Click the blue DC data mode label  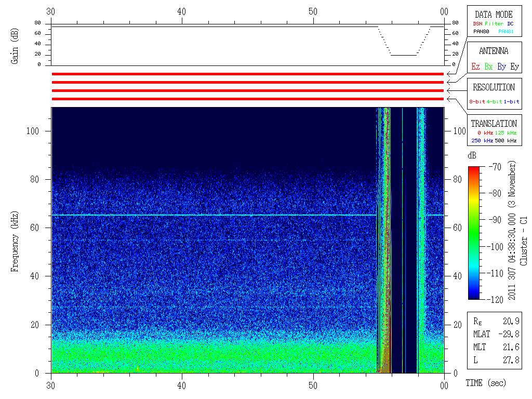(511, 23)
